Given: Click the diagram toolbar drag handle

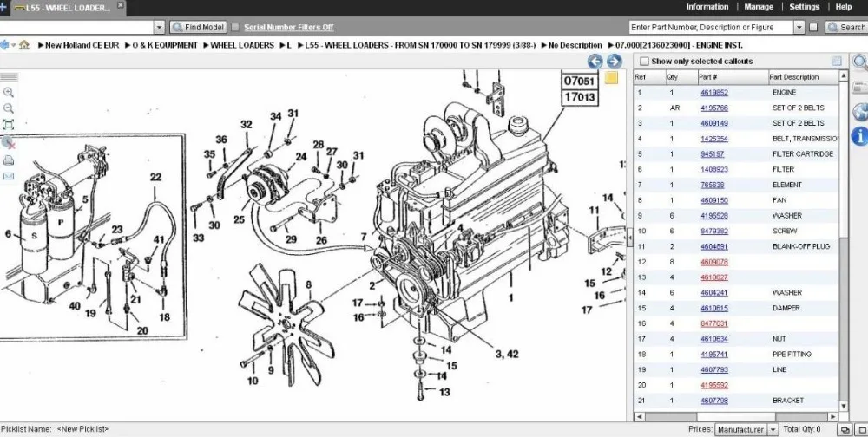Looking at the screenshot, I should pos(9,77).
